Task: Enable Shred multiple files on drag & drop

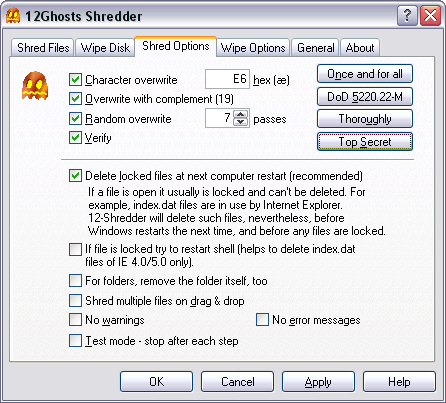Action: (75, 300)
